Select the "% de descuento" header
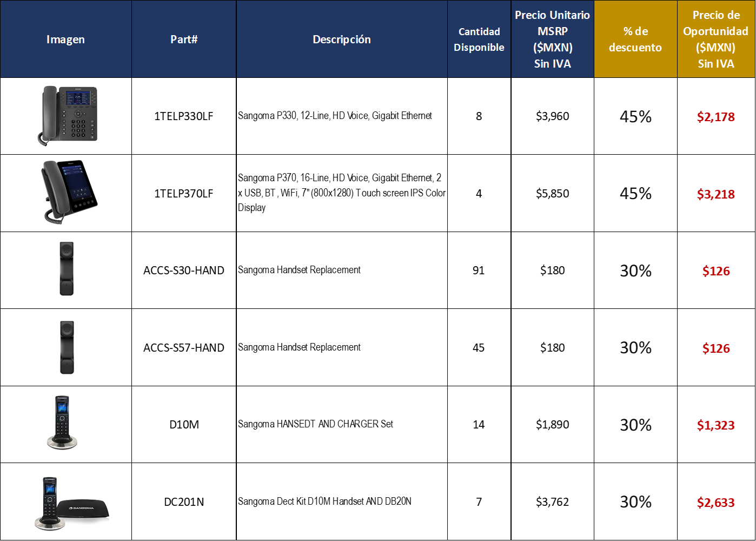Screen dimensions: 756x541 click(635, 39)
